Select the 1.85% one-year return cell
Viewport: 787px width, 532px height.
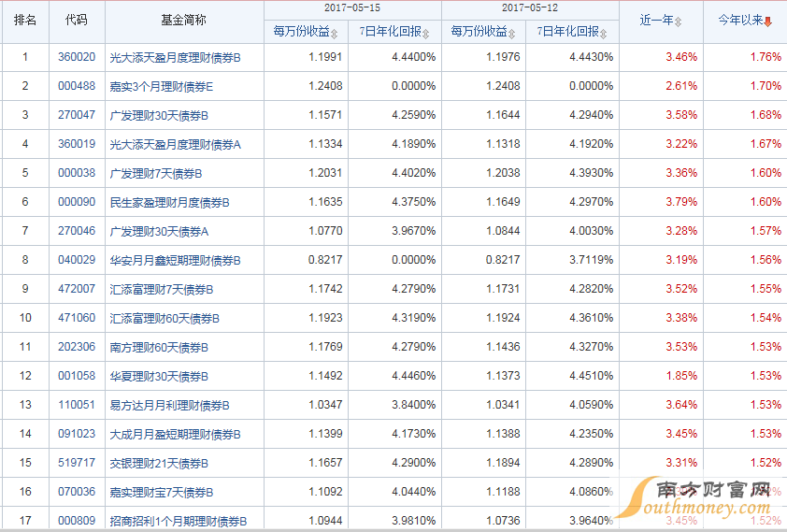pos(681,376)
